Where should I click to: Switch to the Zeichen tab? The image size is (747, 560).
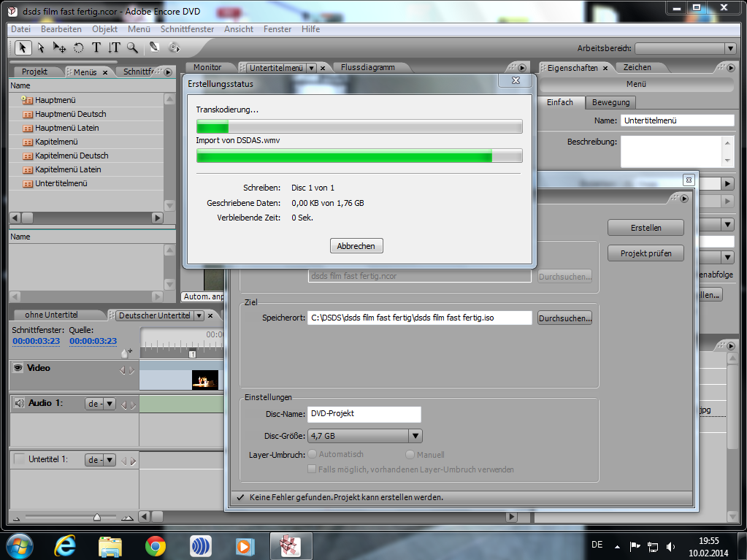(x=637, y=68)
